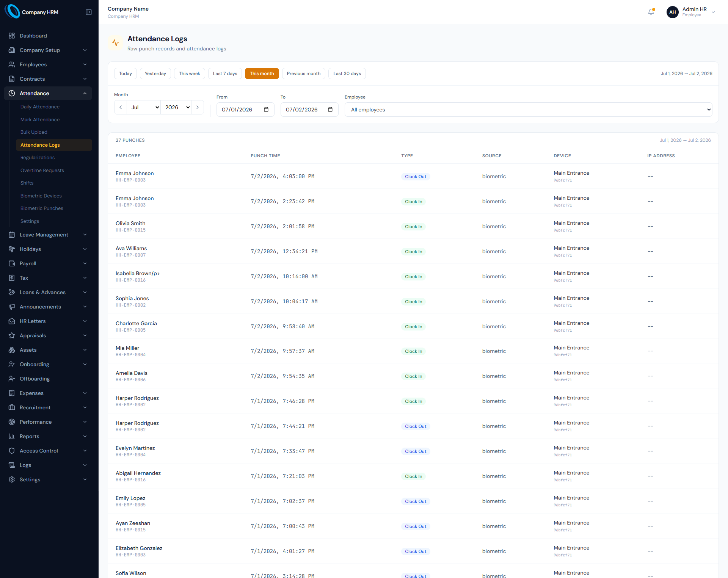Open the From date calendar picker

tap(266, 110)
